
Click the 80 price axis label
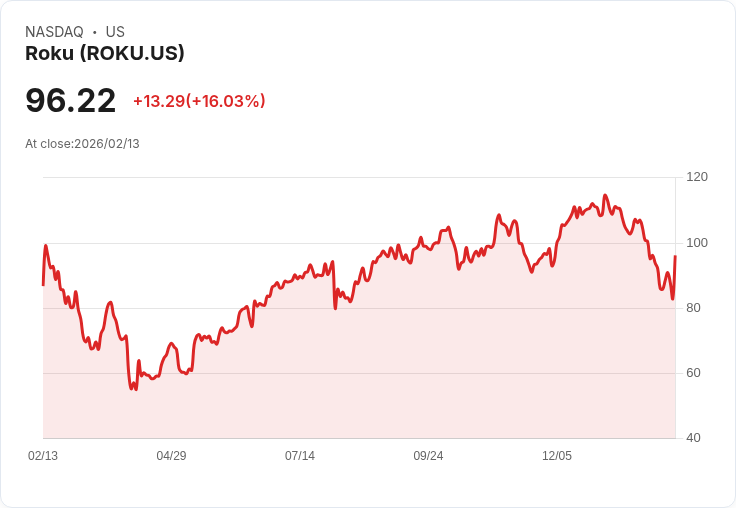point(693,308)
